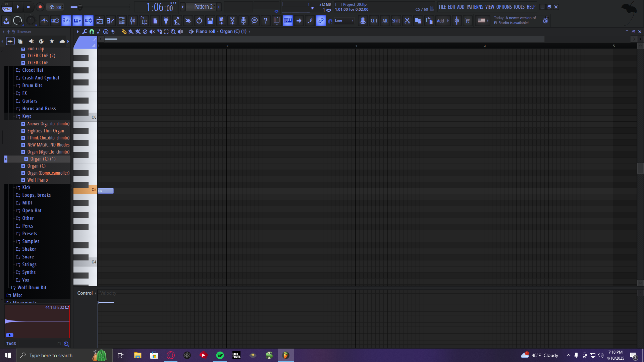Click the microphone recording icon
Image resolution: width=644 pixels, height=362 pixels.
point(244,21)
